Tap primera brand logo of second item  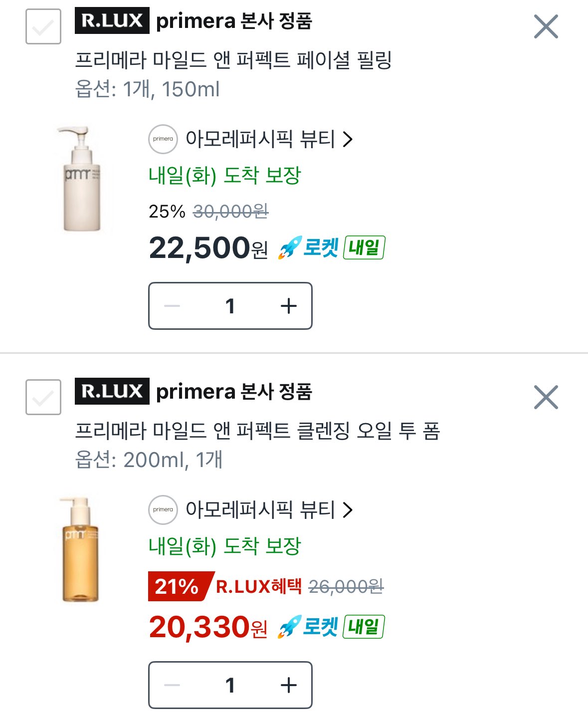pyautogui.click(x=163, y=510)
